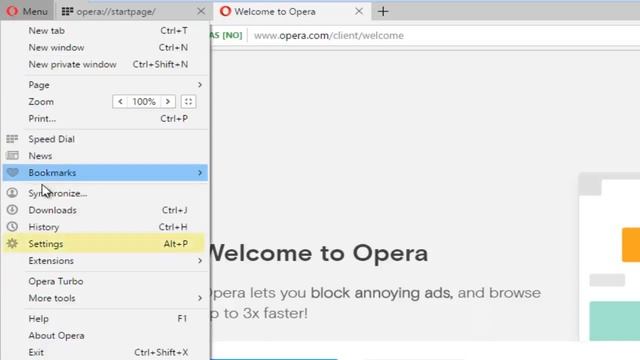Choose Exit menu item

click(x=106, y=352)
